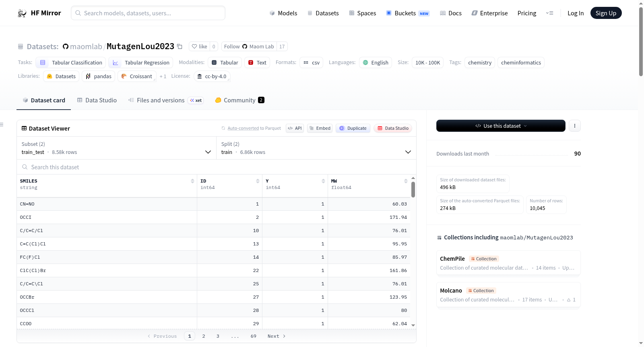The width and height of the screenshot is (644, 347).
Task: Select the pandas library tag
Action: pyautogui.click(x=99, y=76)
